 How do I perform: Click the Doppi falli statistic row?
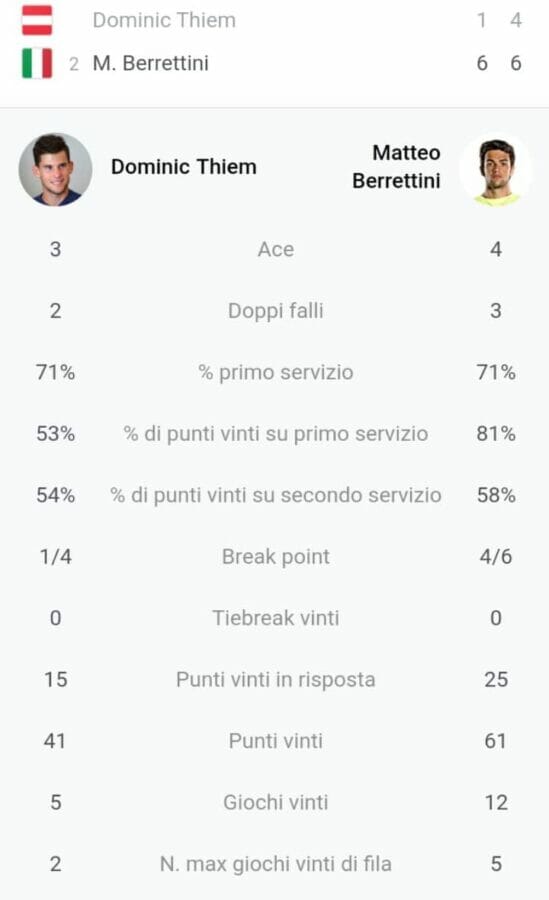[x=274, y=311]
